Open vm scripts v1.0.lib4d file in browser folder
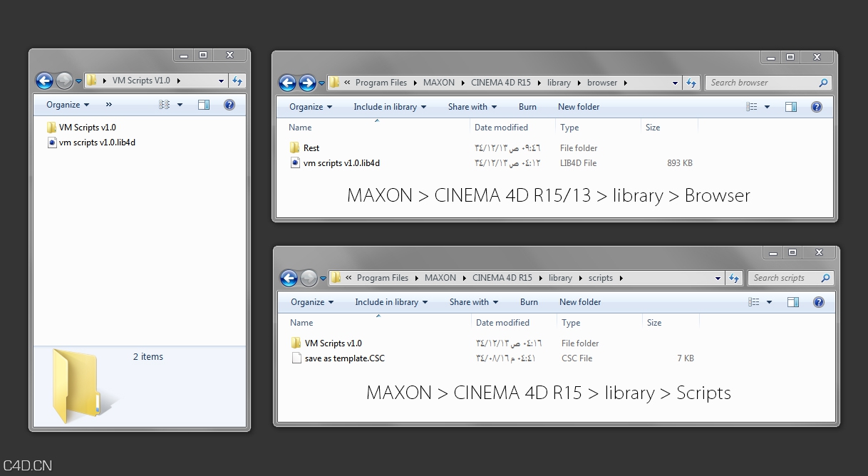This screenshot has width=868, height=476. pos(341,163)
